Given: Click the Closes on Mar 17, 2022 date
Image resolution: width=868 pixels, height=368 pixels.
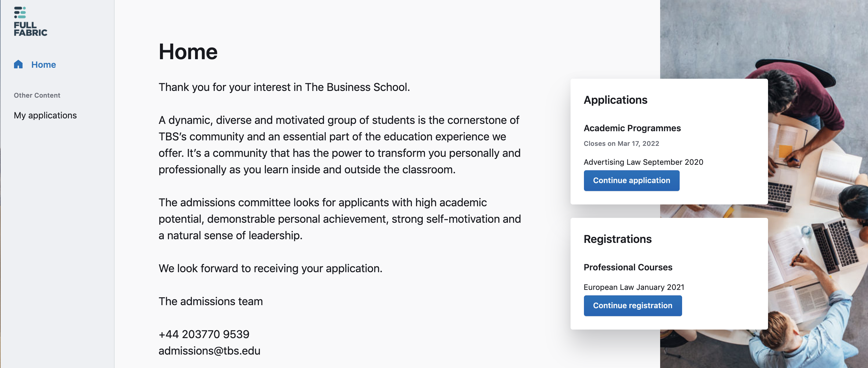Looking at the screenshot, I should click(x=621, y=144).
